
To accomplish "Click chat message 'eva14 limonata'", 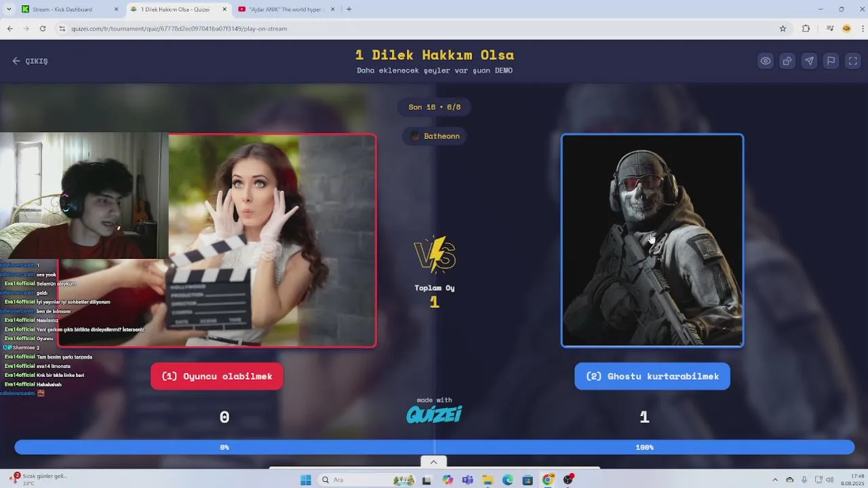I will (54, 366).
